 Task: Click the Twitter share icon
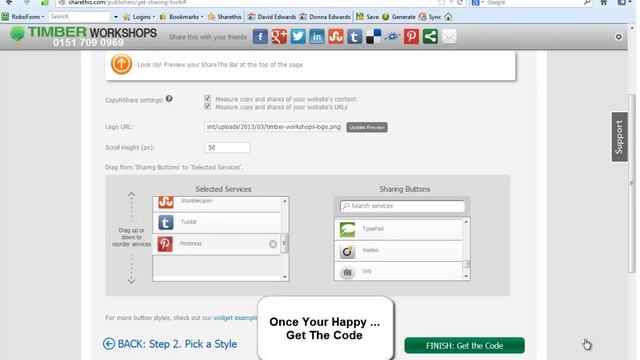pos(298,37)
